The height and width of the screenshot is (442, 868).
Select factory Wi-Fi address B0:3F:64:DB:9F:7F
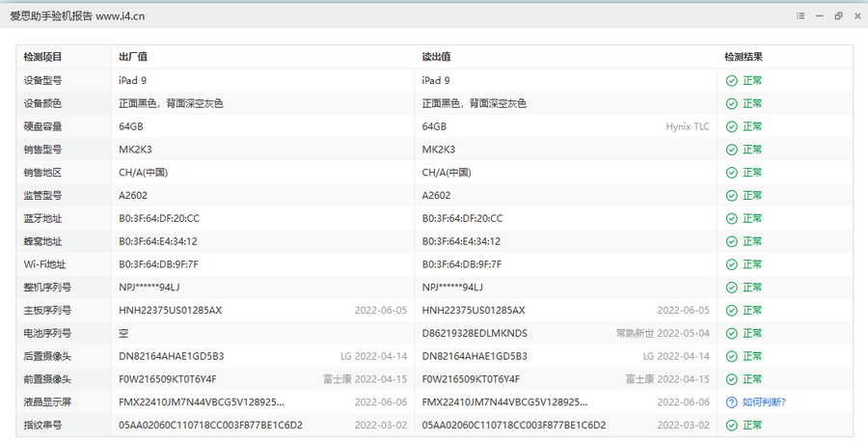(x=158, y=264)
